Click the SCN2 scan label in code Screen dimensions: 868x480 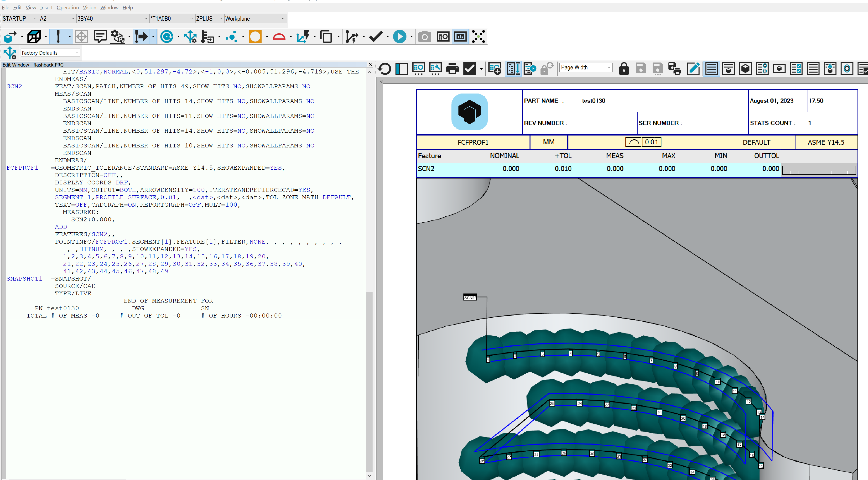[x=14, y=86]
